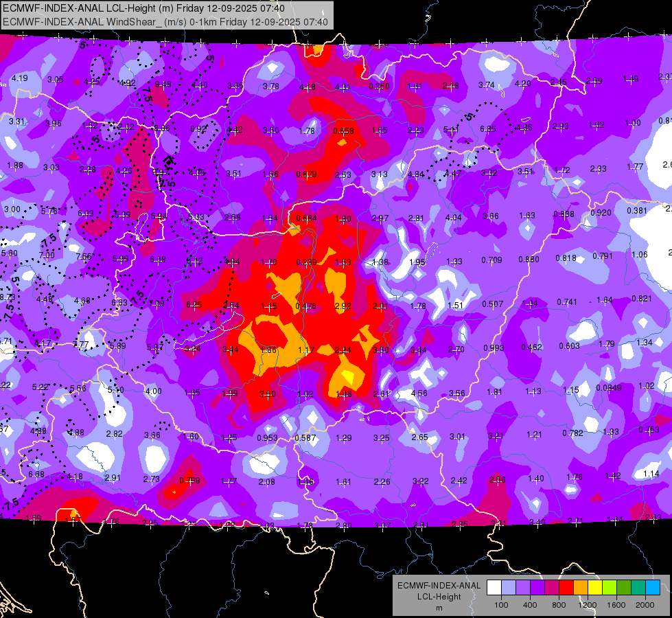Click the wind shear value 2.92

pos(343,306)
